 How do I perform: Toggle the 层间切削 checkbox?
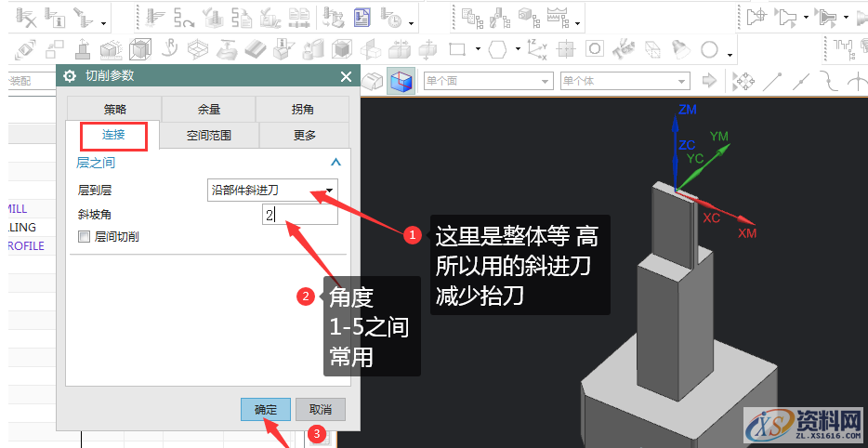pos(85,237)
